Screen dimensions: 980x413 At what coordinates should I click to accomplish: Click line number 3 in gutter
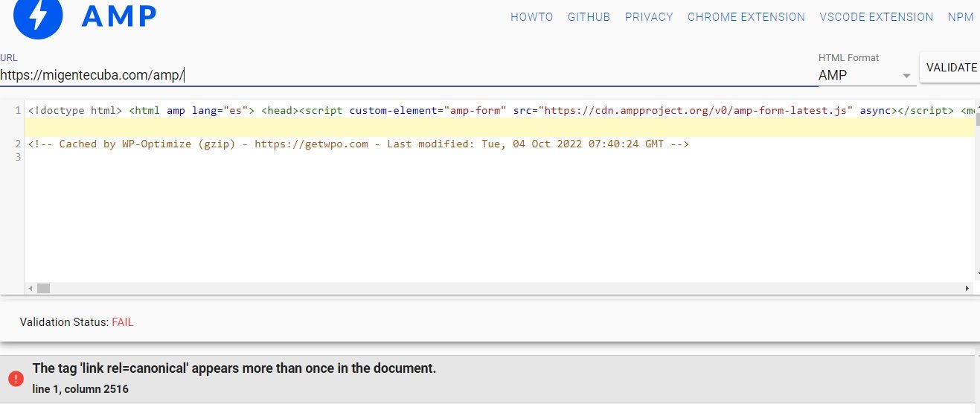[18, 157]
